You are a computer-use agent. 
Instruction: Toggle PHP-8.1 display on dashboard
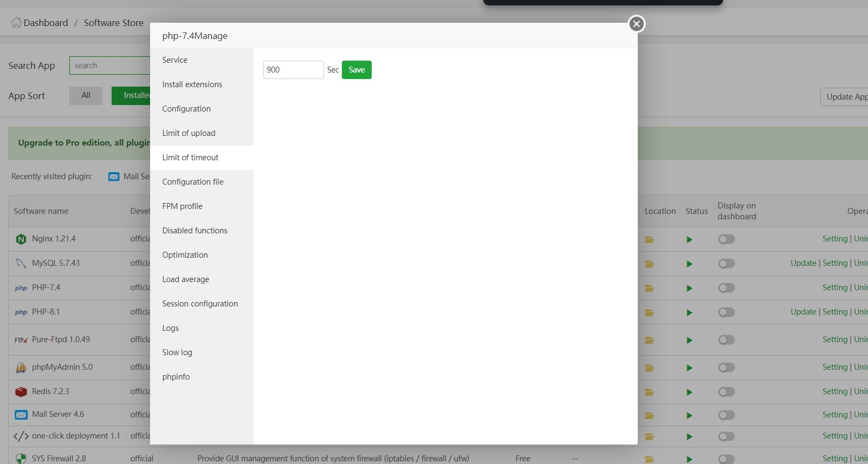click(x=727, y=312)
